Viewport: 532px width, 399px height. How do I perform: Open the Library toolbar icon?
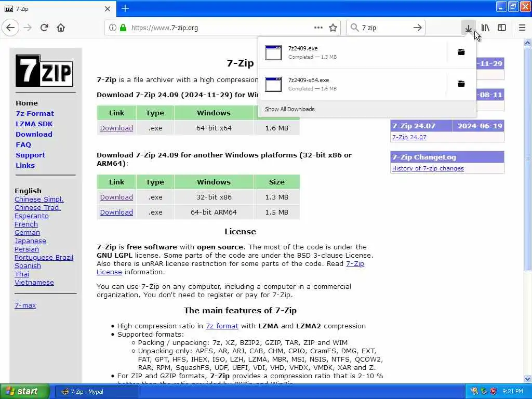point(485,28)
